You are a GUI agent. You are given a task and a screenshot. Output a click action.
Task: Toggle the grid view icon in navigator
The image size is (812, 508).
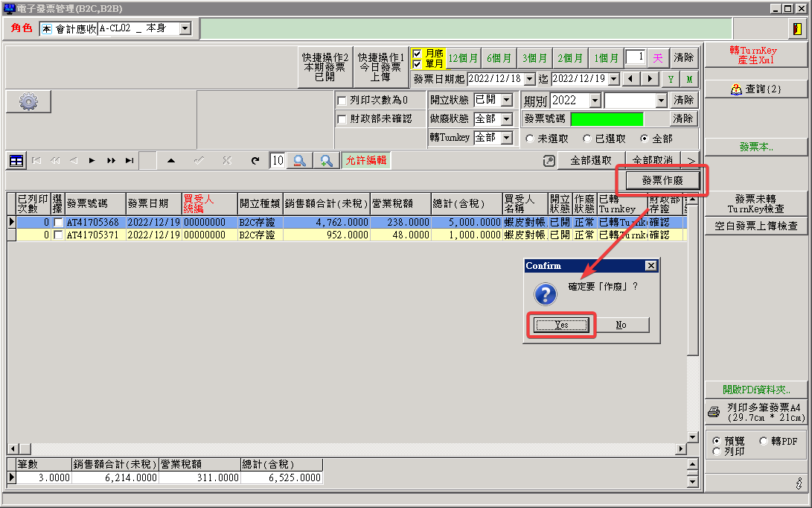tap(16, 160)
